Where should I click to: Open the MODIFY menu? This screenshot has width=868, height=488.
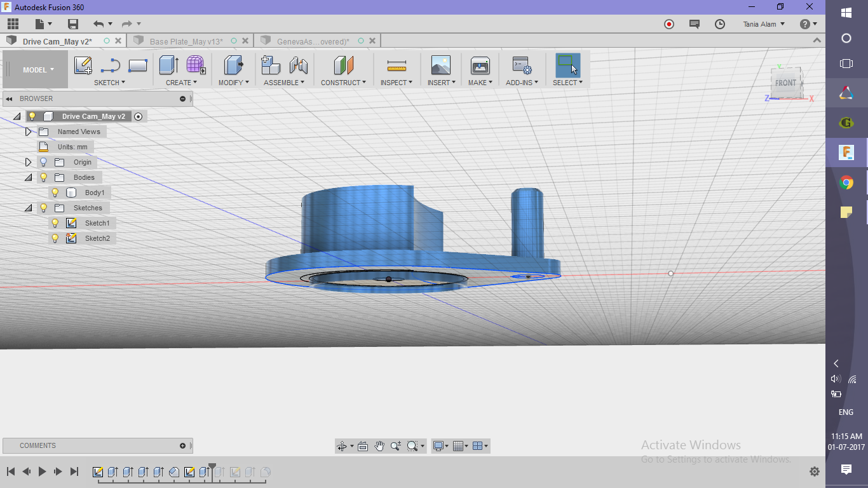(234, 83)
